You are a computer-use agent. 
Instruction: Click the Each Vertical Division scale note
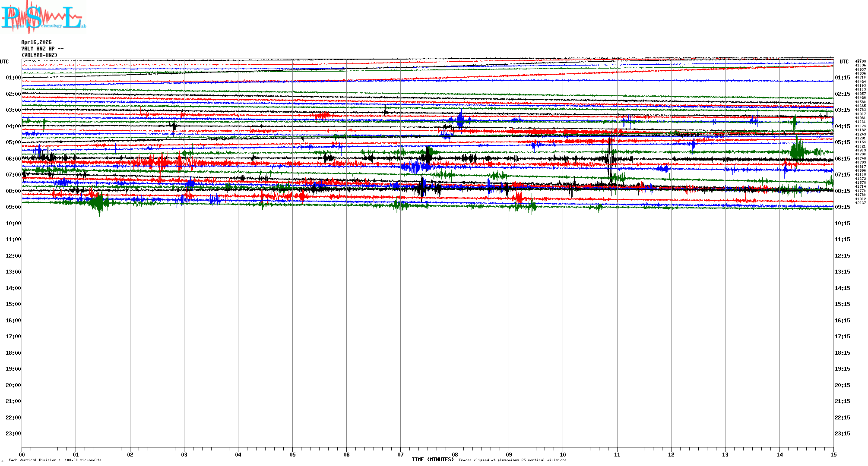pyautogui.click(x=55, y=460)
